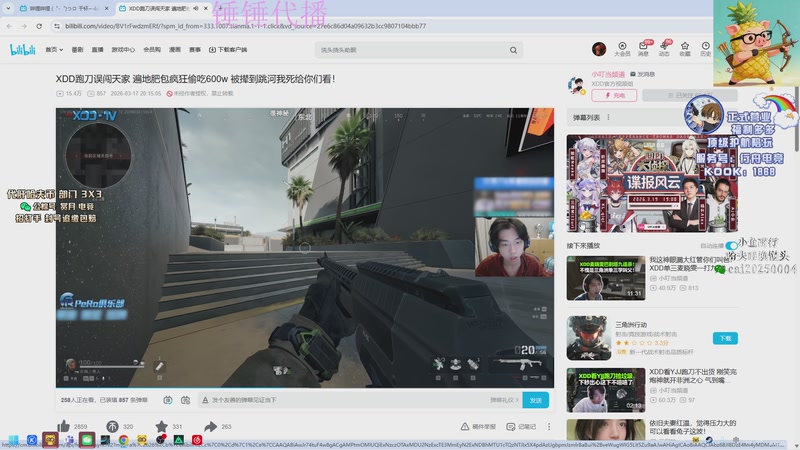Give coins with the coin icon
The image size is (800, 450).
[112, 426]
